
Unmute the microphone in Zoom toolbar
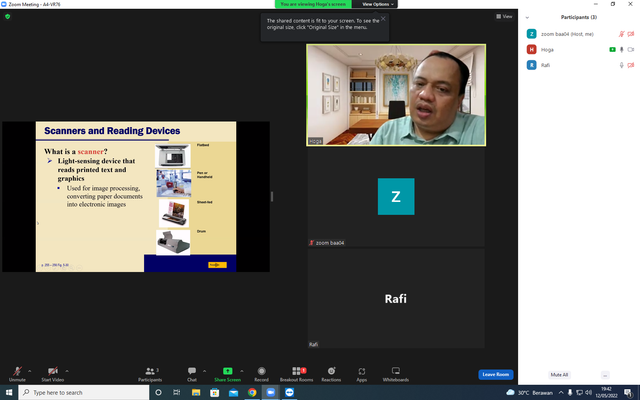(17, 374)
